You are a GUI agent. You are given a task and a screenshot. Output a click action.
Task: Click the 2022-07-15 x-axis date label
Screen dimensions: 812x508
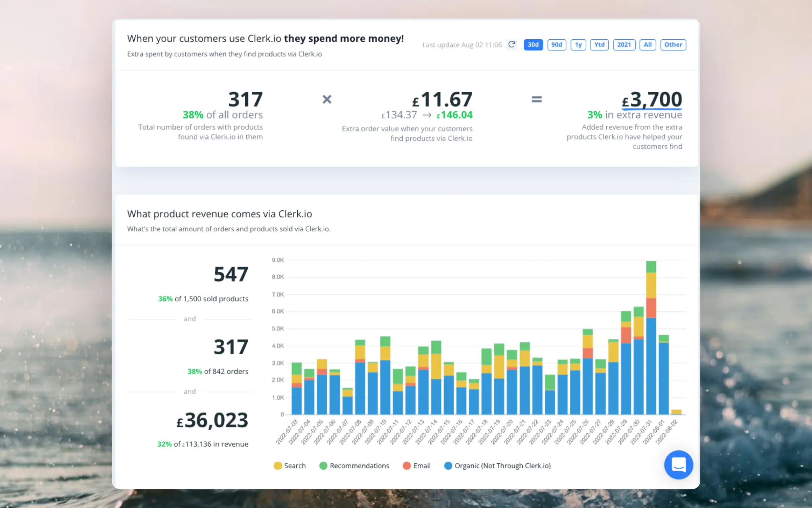438,432
